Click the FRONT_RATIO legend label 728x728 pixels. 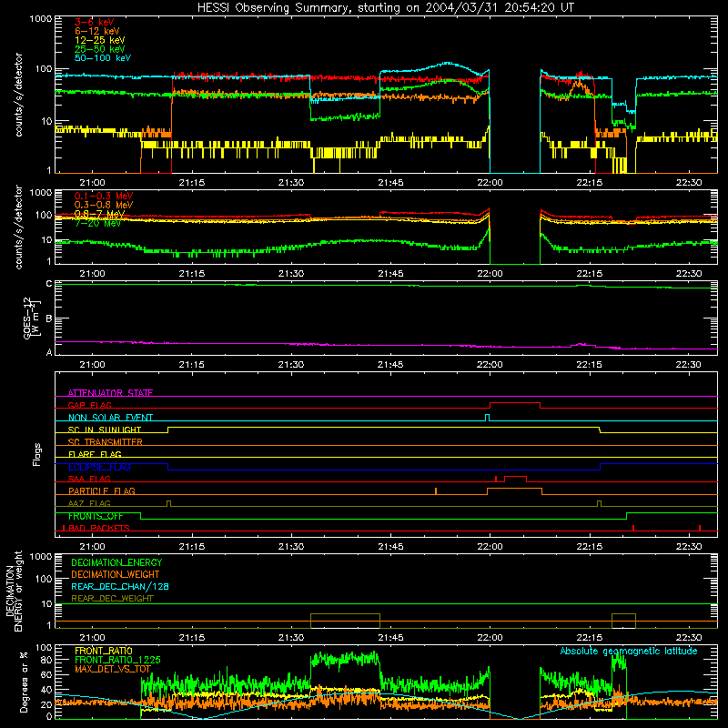coord(104,651)
